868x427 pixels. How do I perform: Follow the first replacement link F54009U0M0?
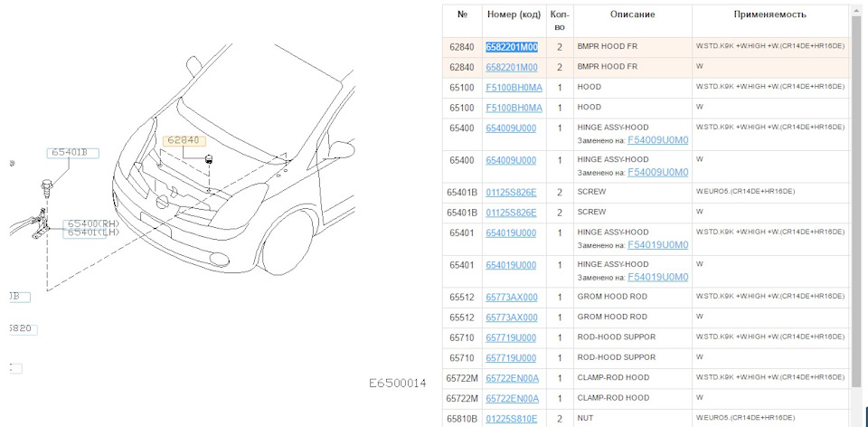(x=657, y=140)
